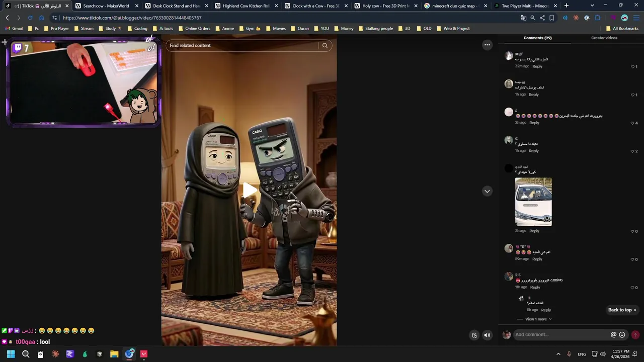Open the Ollama llama taskbar icon
Image resolution: width=644 pixels, height=362 pixels.
[40, 354]
